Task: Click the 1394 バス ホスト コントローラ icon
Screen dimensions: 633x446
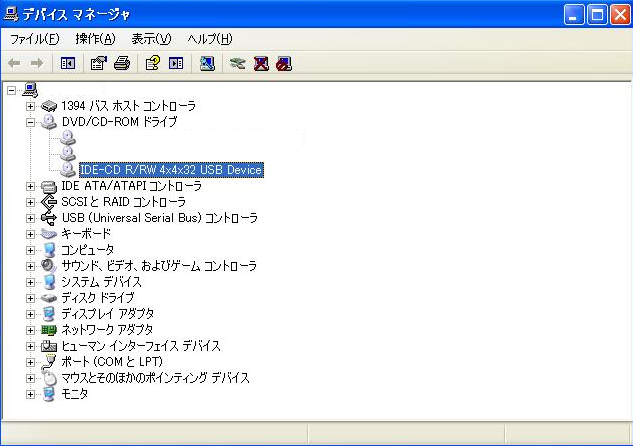Action: tap(49, 106)
